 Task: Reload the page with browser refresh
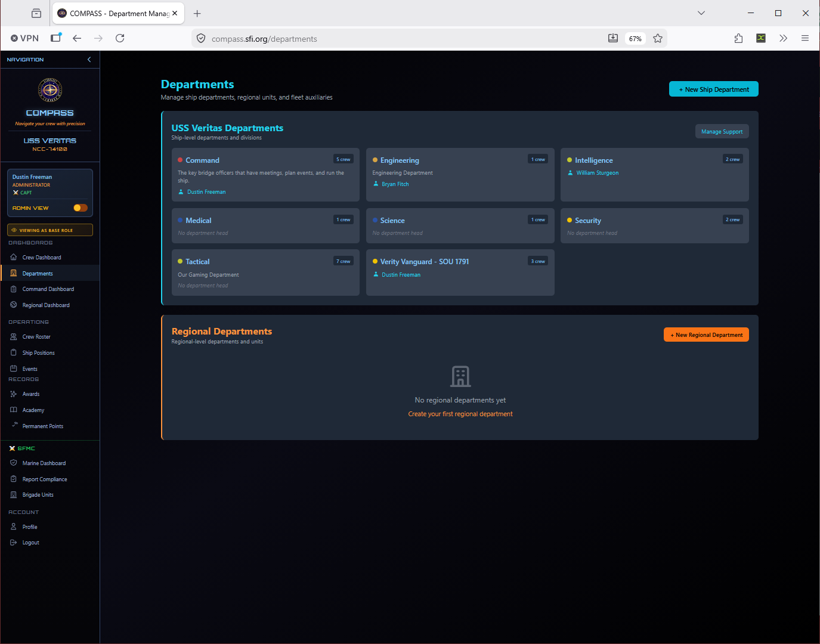click(120, 38)
